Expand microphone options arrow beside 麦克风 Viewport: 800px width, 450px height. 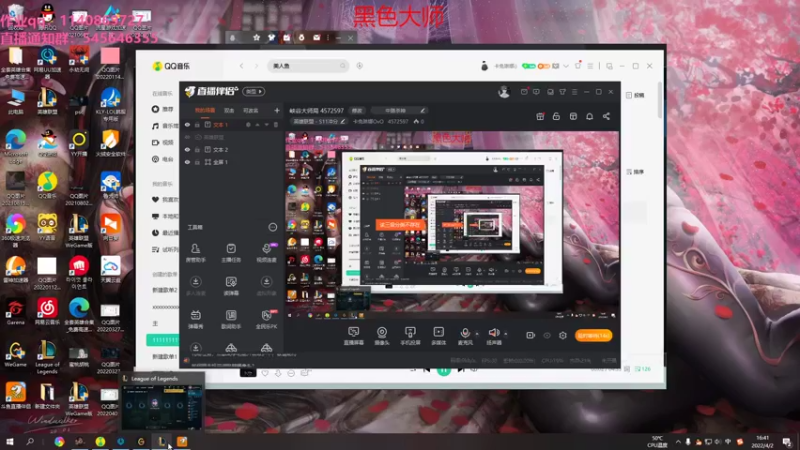(x=477, y=334)
